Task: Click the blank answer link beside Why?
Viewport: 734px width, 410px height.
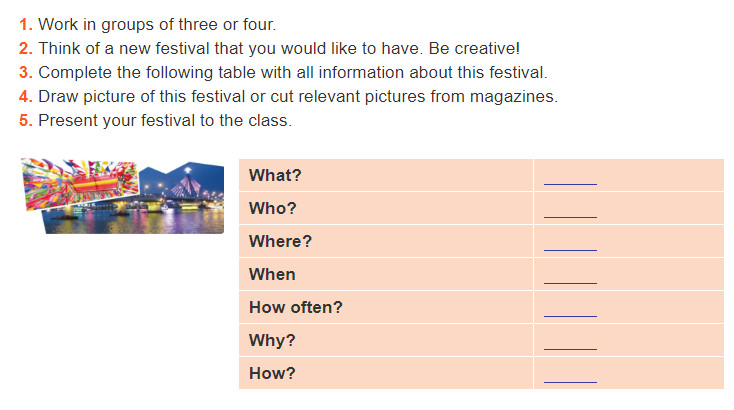Action: point(570,346)
